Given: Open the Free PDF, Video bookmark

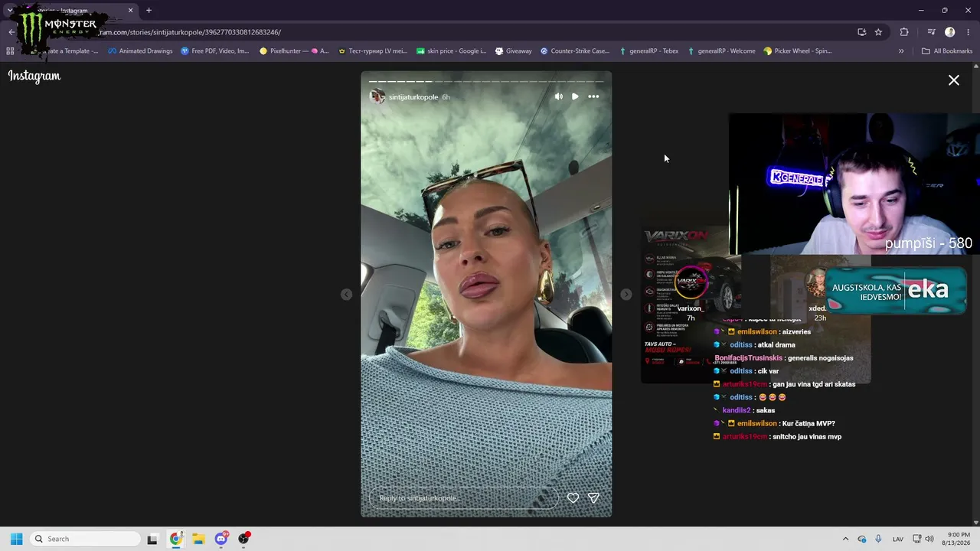Looking at the screenshot, I should click(x=215, y=51).
